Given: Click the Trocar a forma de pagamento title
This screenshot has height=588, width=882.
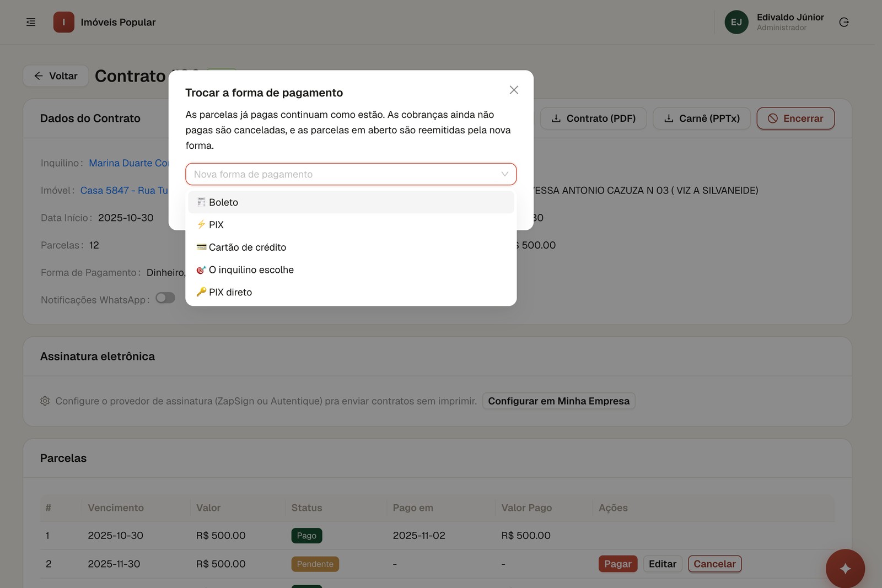Looking at the screenshot, I should click(x=264, y=93).
